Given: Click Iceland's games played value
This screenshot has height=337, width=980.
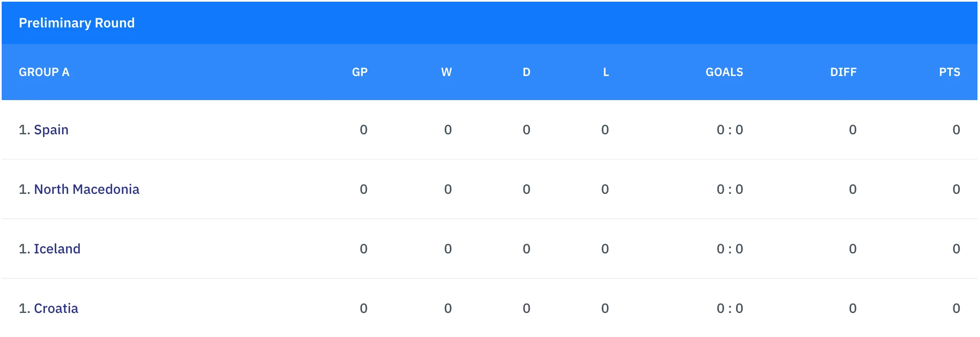Looking at the screenshot, I should pos(364,249).
